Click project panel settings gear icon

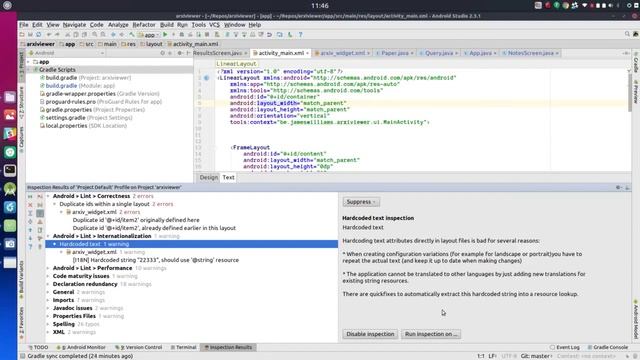click(x=180, y=53)
